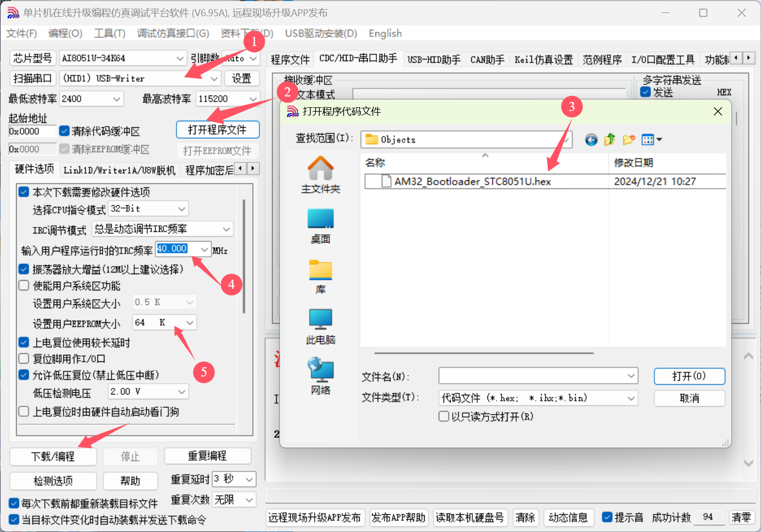Viewport: 761px width, 532px height.
Task: Open the 最低波特率 dropdown
Action: [92, 99]
